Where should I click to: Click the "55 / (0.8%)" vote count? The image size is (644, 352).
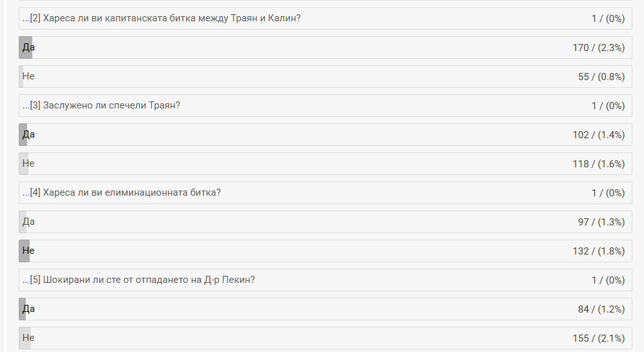tap(601, 77)
